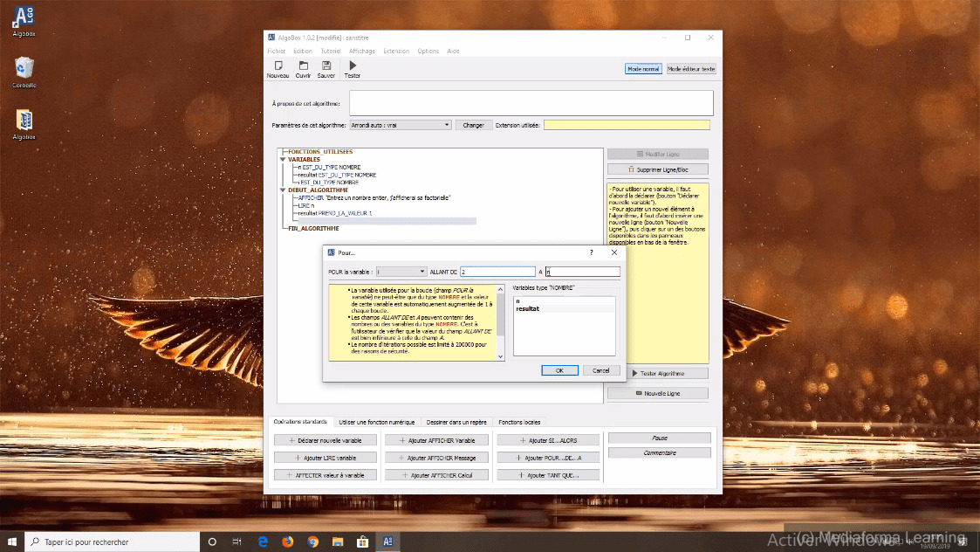Open POUR la variable dropdown

point(401,272)
